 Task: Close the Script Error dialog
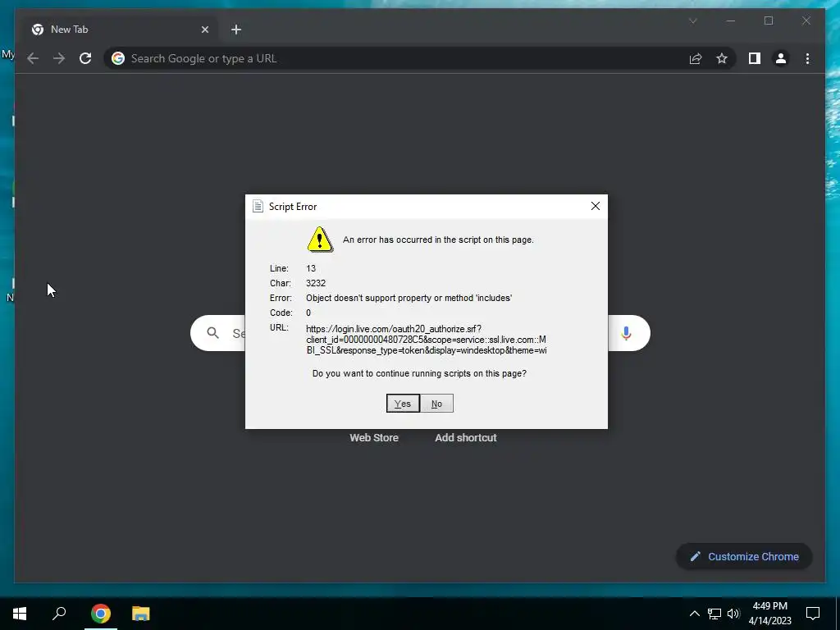click(x=596, y=206)
